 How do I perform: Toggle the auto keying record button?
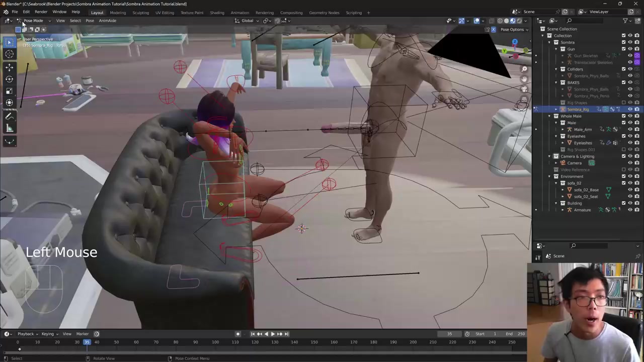click(238, 334)
